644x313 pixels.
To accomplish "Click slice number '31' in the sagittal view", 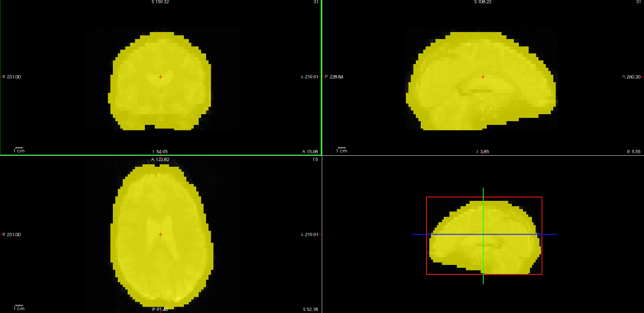I will tap(638, 2).
